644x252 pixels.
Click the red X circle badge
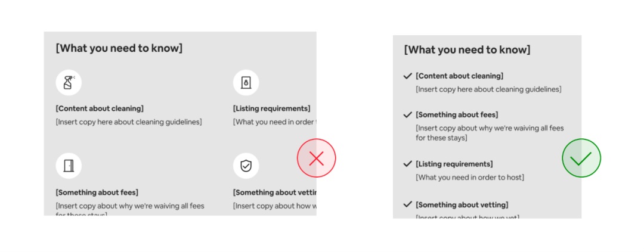(316, 158)
